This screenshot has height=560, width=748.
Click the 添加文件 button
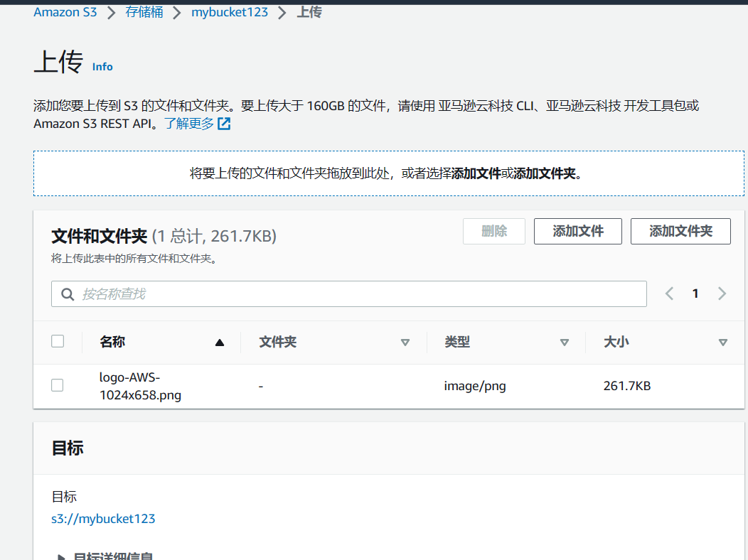pyautogui.click(x=577, y=231)
